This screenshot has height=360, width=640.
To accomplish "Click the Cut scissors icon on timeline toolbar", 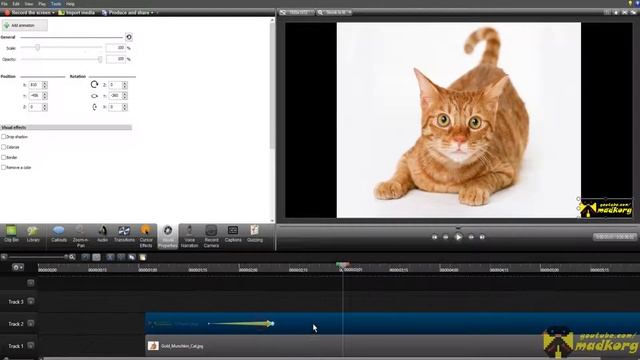I will click(110, 257).
